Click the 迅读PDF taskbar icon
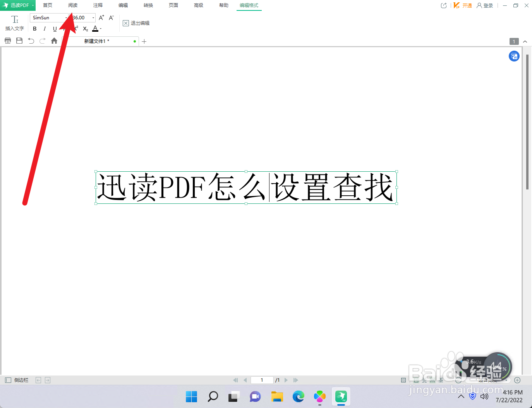 (341, 396)
